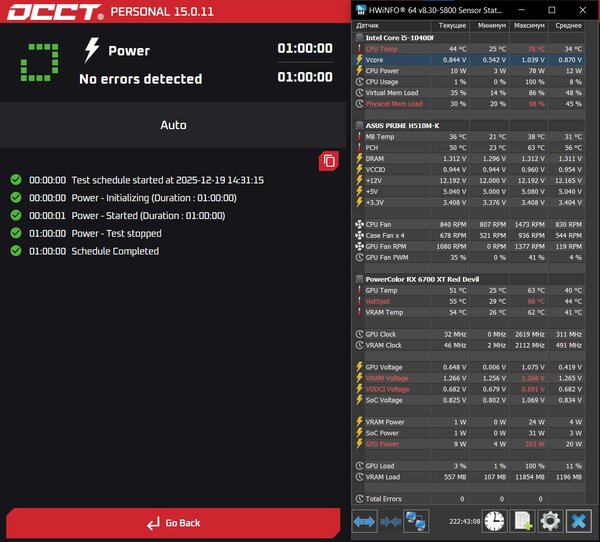
Task: Select the Total Errors row
Action: point(469,499)
